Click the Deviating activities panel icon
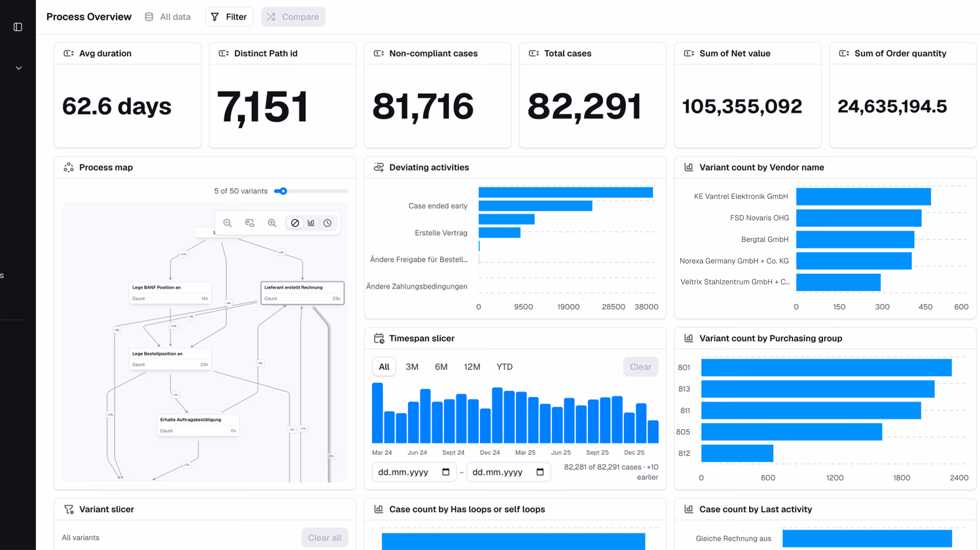Image resolution: width=980 pixels, height=550 pixels. [379, 167]
